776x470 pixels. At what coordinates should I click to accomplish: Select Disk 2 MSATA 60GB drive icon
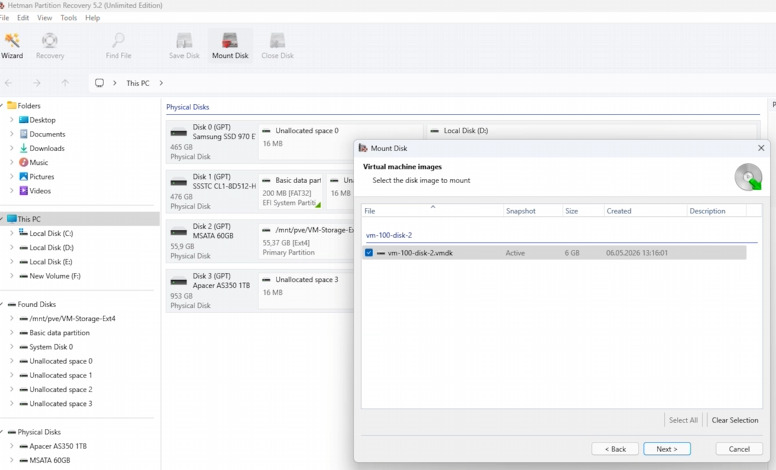pyautogui.click(x=179, y=232)
